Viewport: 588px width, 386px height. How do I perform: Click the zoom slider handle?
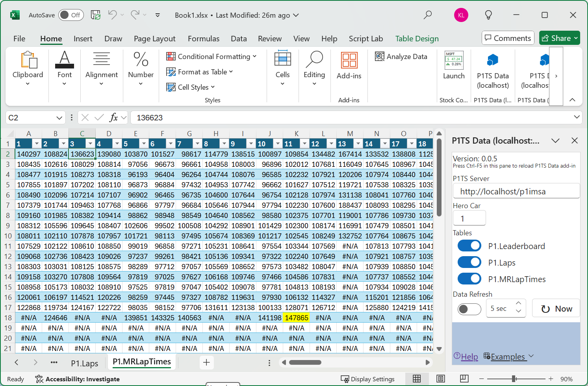click(x=514, y=379)
